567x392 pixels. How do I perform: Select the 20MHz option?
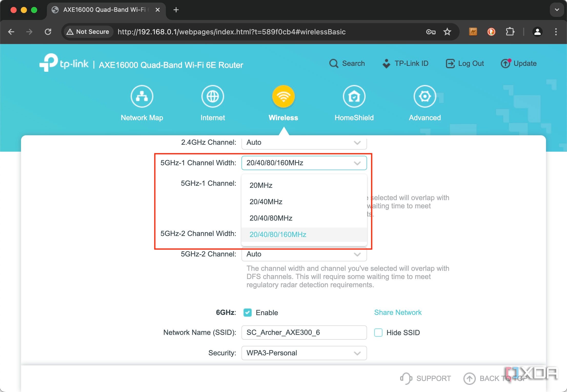click(x=304, y=185)
